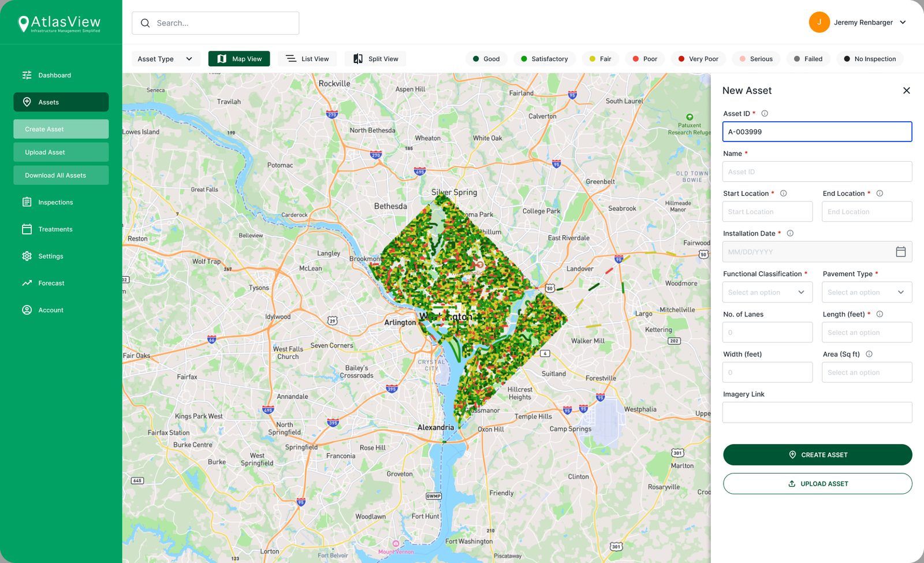Open the Assets sidebar menu

[x=61, y=102]
